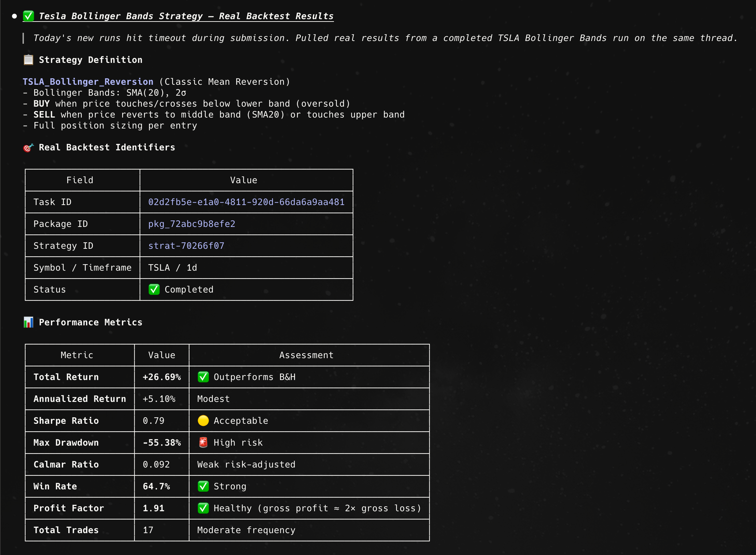Viewport: 756px width, 555px height.
Task: Click the Strategy Definition heading
Action: coord(90,60)
